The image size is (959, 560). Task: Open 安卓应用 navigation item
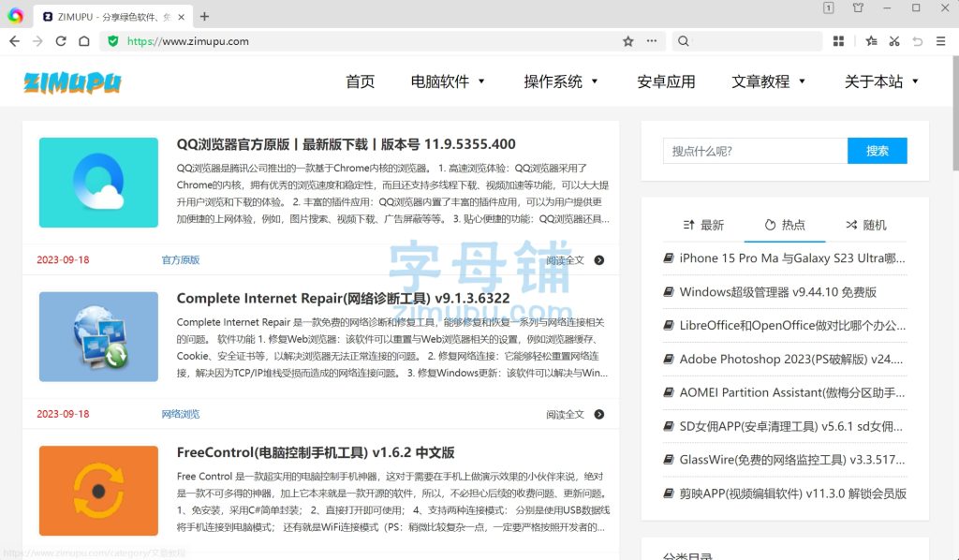666,81
